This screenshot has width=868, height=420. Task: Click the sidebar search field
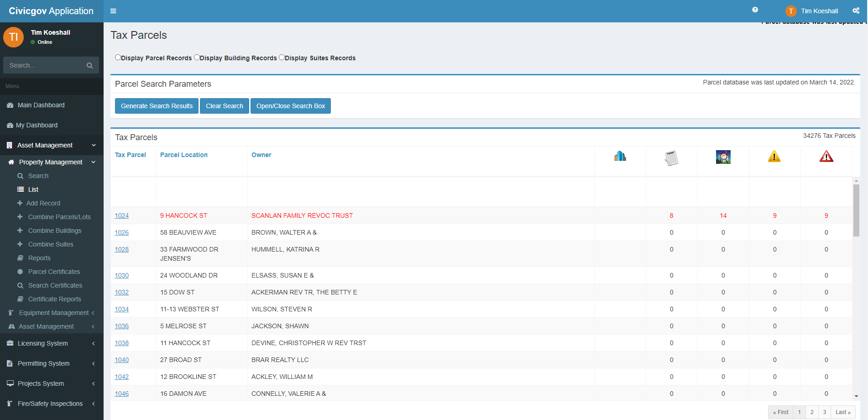(x=46, y=65)
